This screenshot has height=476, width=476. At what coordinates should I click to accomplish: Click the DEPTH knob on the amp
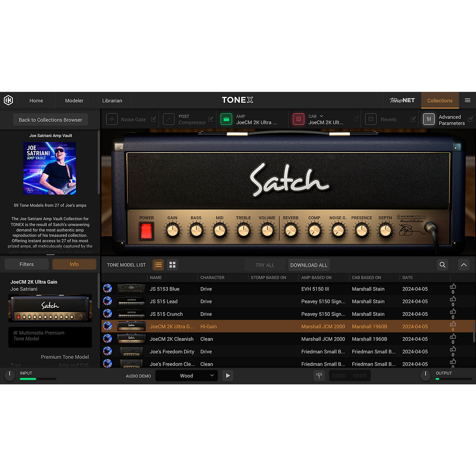(x=385, y=231)
